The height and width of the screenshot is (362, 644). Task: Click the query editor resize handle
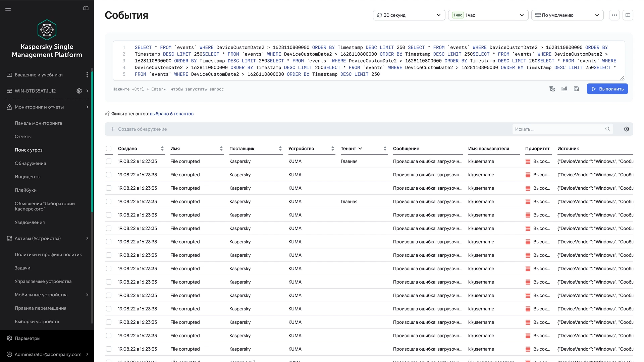[622, 78]
